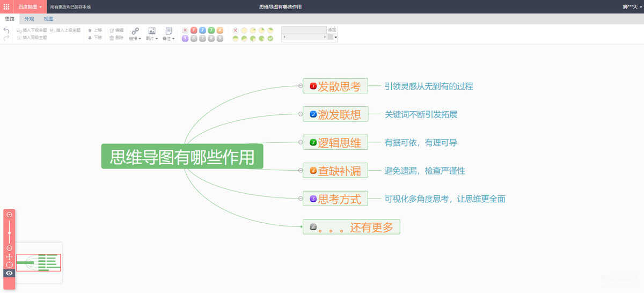Remove the priority mark with red X
Image resolution: width=644 pixels, height=293 pixels.
coord(185,30)
